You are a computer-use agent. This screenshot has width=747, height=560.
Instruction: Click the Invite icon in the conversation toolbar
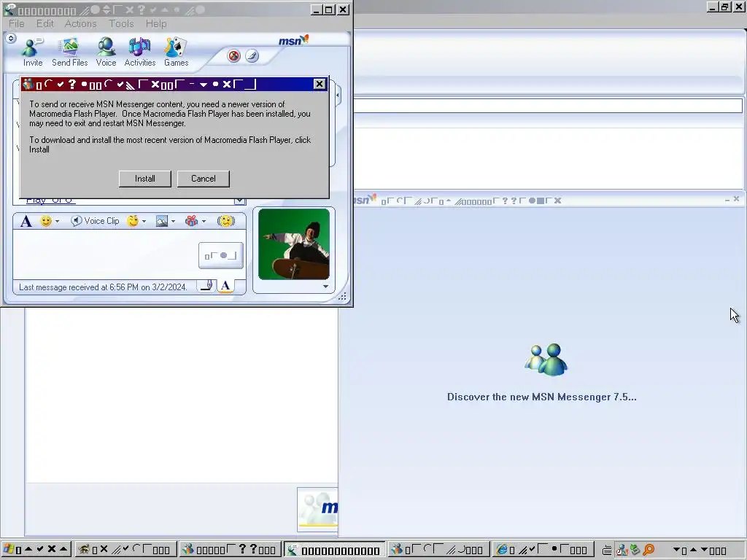click(32, 52)
